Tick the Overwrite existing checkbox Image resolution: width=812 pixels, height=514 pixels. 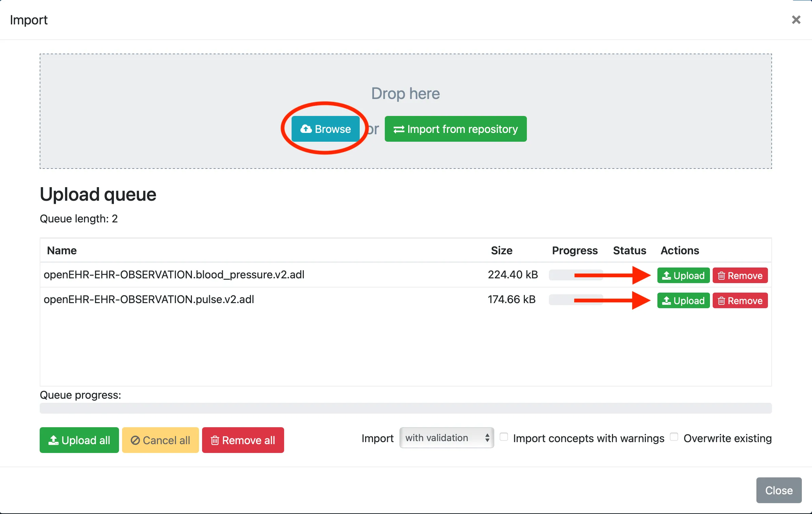point(674,437)
